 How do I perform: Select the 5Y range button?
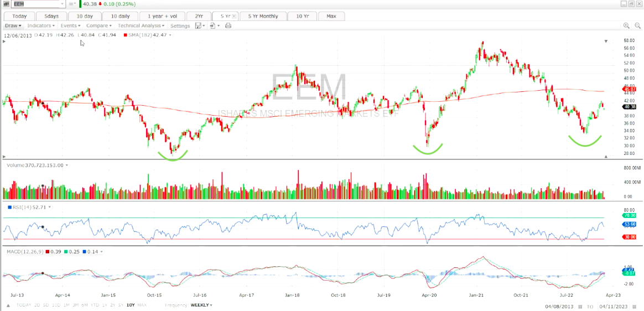coord(121,305)
